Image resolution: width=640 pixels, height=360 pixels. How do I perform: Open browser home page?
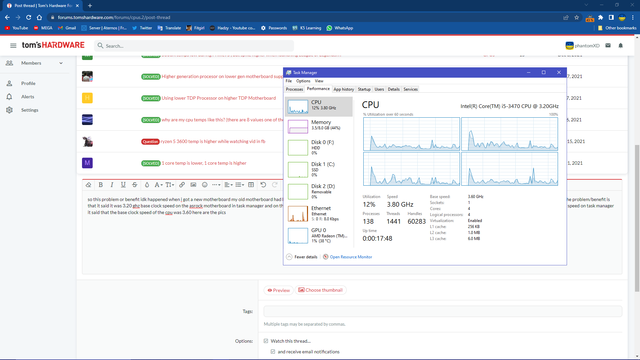click(39, 18)
